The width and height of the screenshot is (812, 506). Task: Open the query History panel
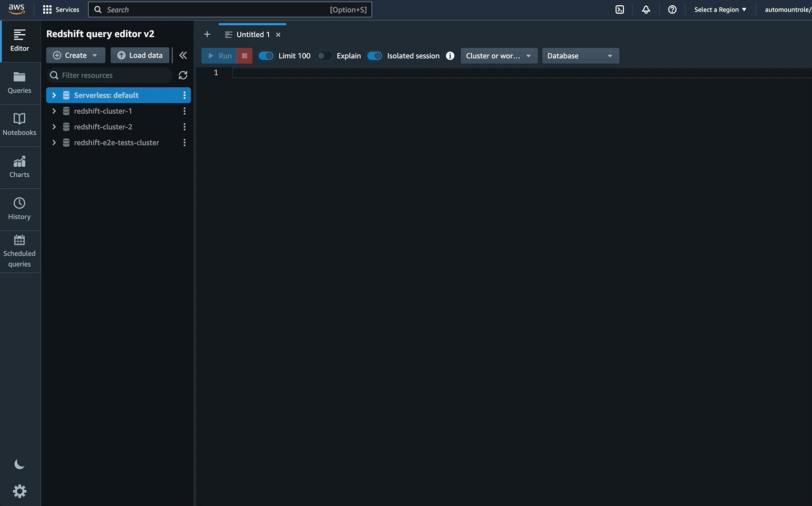(20, 209)
